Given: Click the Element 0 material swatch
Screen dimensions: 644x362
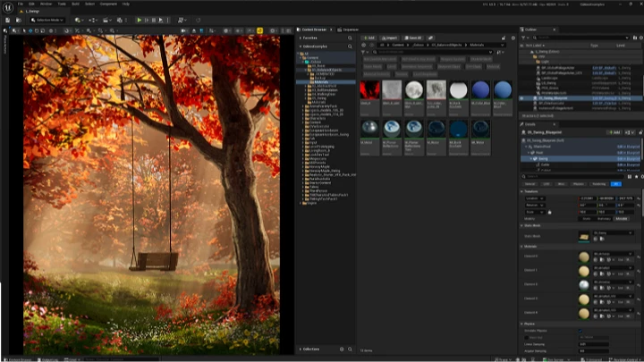Looking at the screenshot, I should coord(583,257).
